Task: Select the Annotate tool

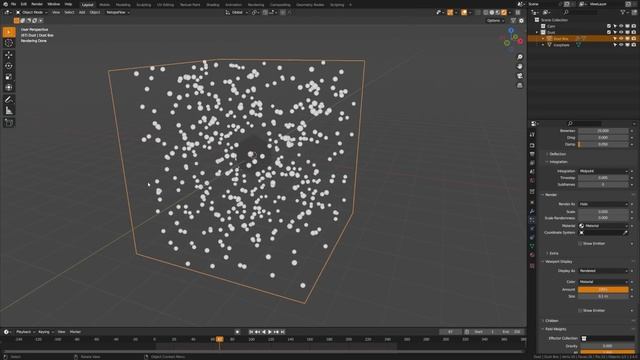Action: [x=9, y=100]
